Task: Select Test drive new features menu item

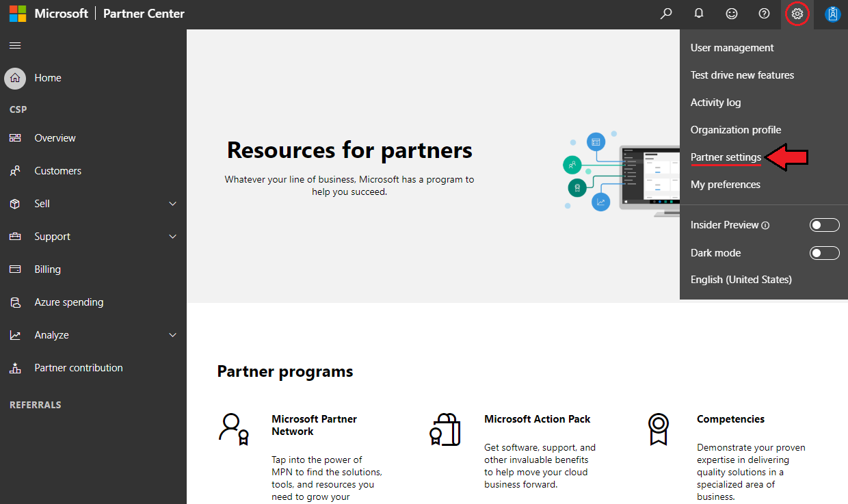Action: [x=742, y=75]
